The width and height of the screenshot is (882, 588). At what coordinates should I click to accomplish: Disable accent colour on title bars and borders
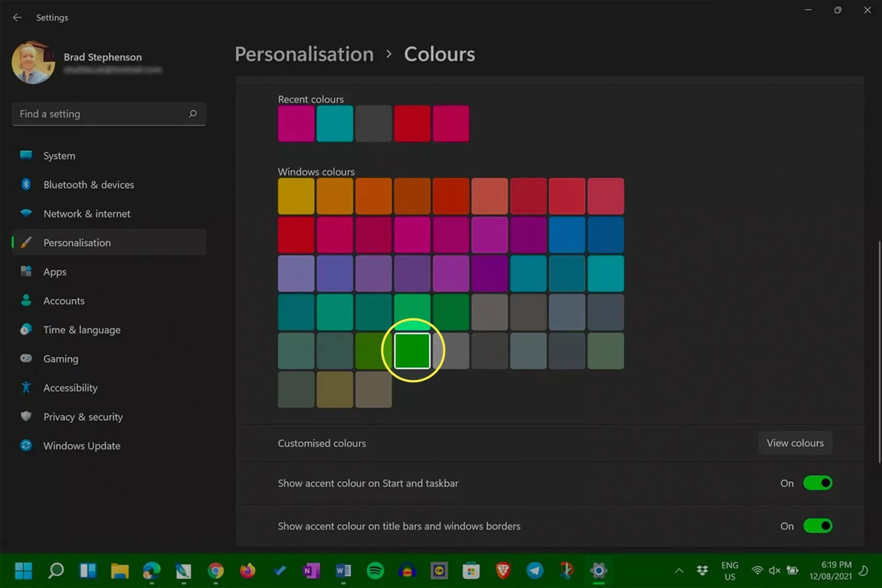coord(817,526)
